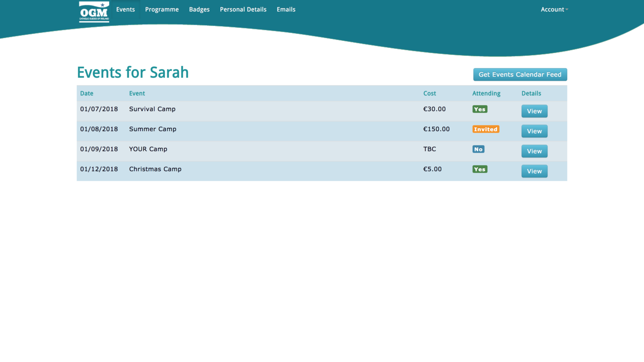Sort by the Date column header
Image resolution: width=644 pixels, height=362 pixels.
pyautogui.click(x=87, y=93)
